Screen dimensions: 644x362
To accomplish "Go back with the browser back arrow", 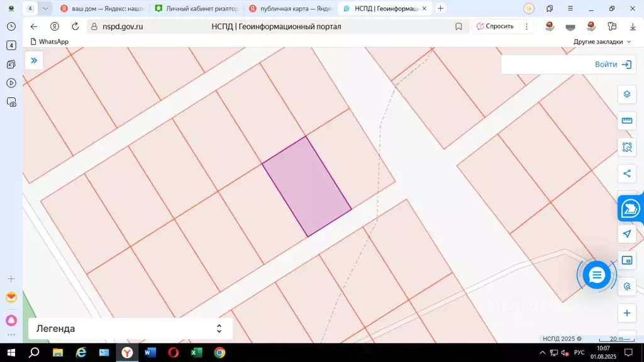I will [x=34, y=26].
